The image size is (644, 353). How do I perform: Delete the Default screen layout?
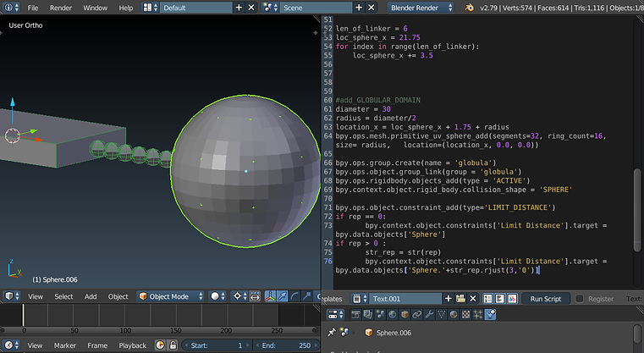point(251,8)
